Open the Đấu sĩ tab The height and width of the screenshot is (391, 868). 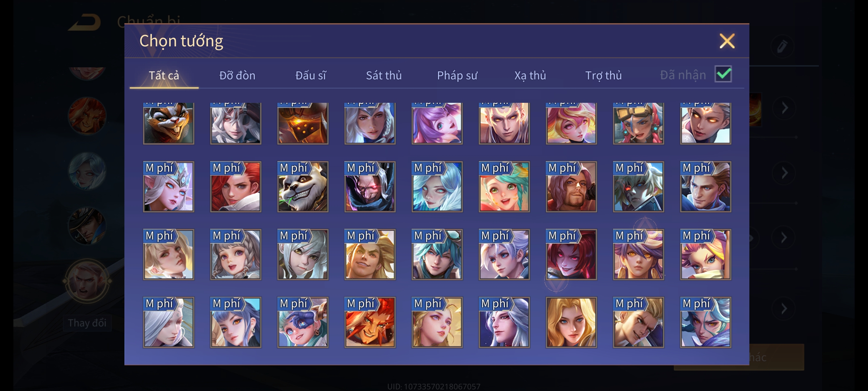pyautogui.click(x=311, y=75)
